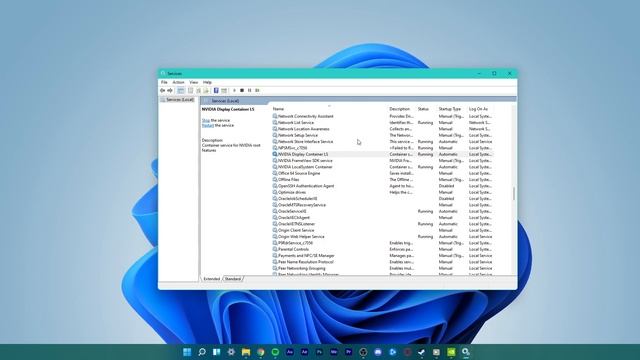640x360 pixels.
Task: Select Network Location Awareness service
Action: (x=382, y=129)
